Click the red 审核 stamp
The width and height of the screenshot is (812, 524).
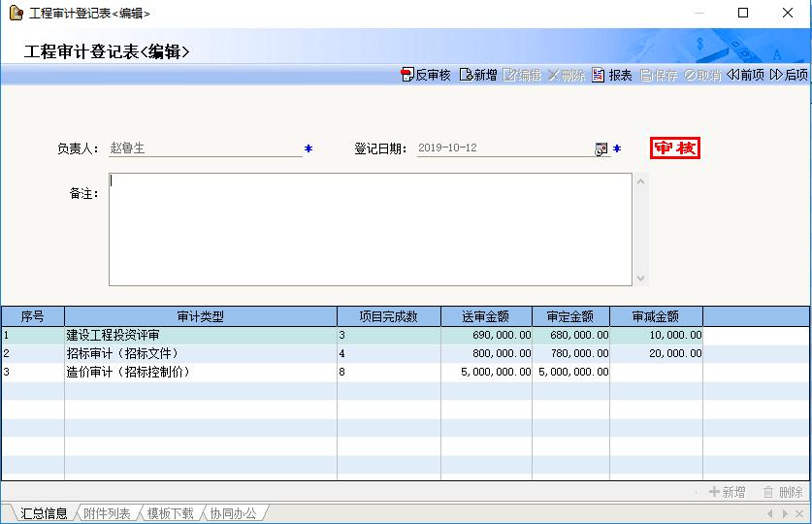click(674, 148)
